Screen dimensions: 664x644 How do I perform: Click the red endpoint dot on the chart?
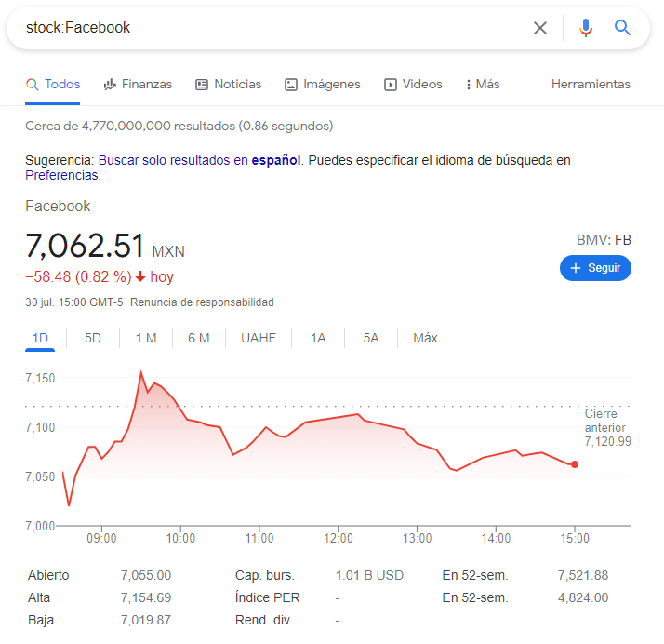(575, 464)
